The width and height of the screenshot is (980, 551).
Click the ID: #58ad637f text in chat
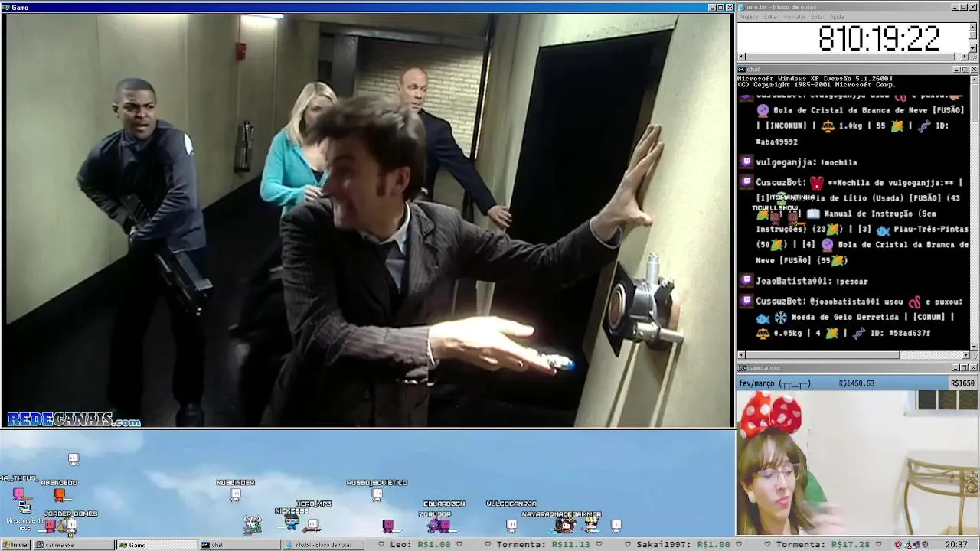900,333
